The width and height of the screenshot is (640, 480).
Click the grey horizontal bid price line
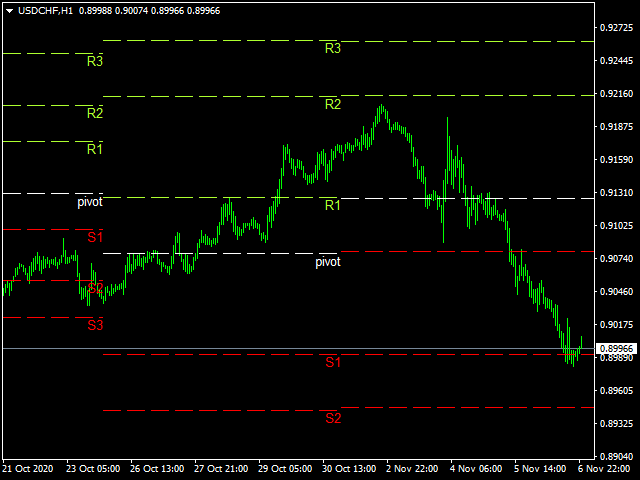click(298, 349)
